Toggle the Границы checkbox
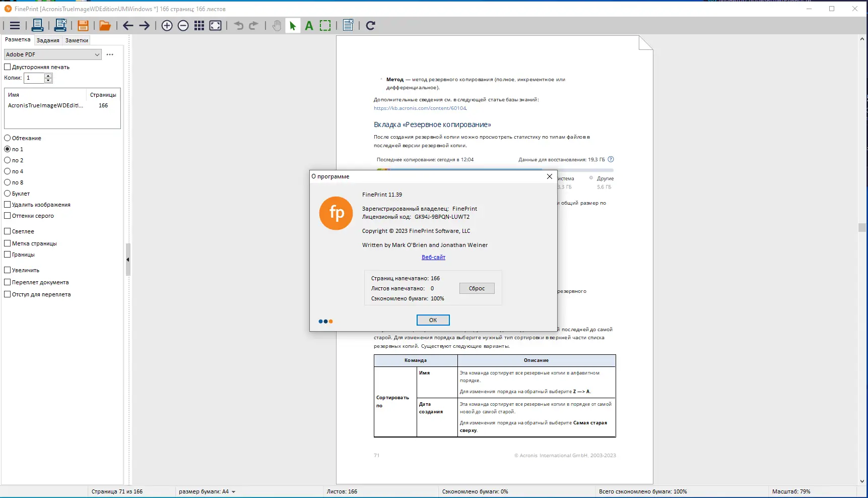Screen dimensions: 868x498 (x=8, y=255)
